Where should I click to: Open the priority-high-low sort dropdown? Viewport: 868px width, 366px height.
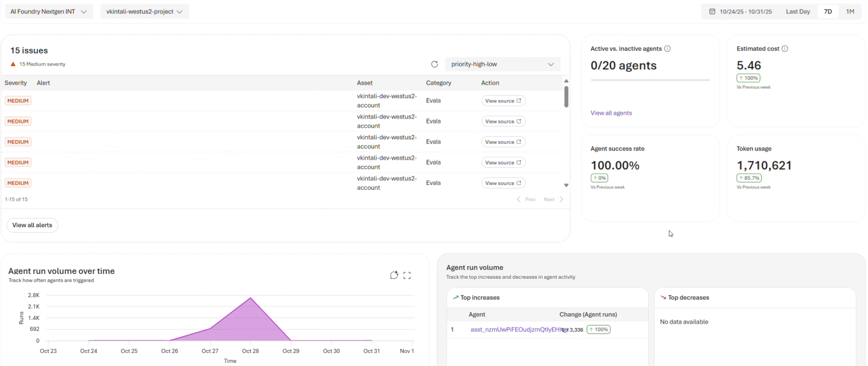point(502,64)
